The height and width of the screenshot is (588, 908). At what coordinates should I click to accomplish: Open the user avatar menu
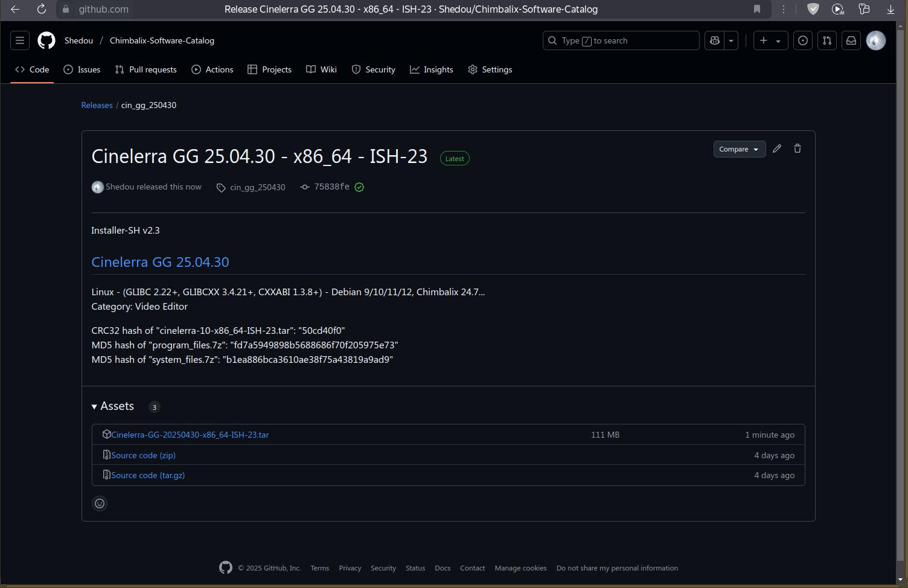[x=876, y=40]
